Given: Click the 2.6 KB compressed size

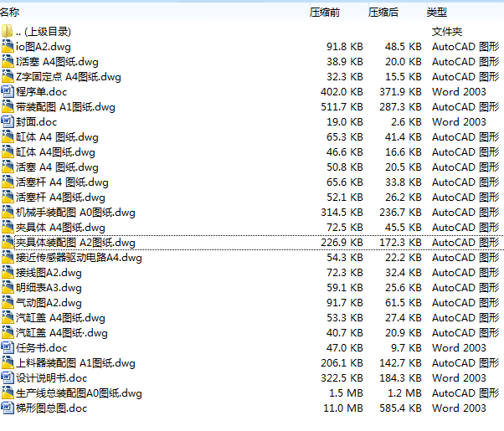Looking at the screenshot, I should pyautogui.click(x=406, y=122).
